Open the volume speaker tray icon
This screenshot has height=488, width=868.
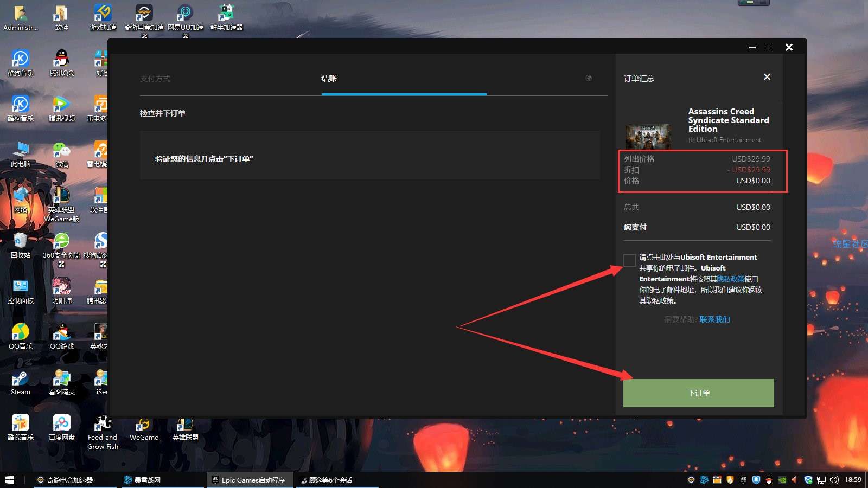834,480
